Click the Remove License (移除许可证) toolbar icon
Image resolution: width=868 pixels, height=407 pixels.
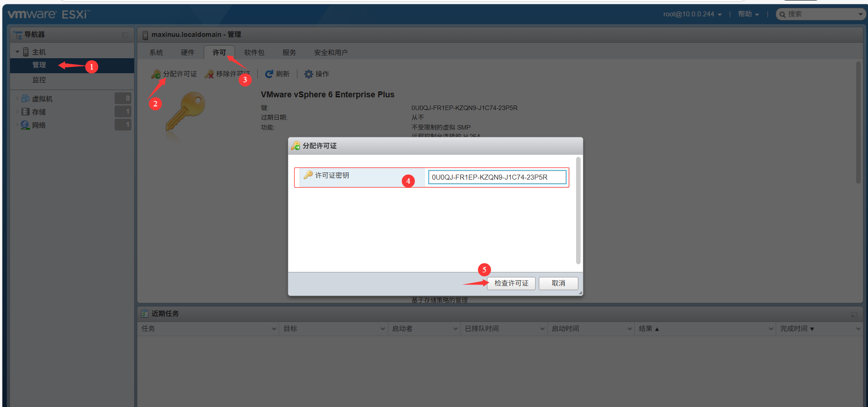209,74
